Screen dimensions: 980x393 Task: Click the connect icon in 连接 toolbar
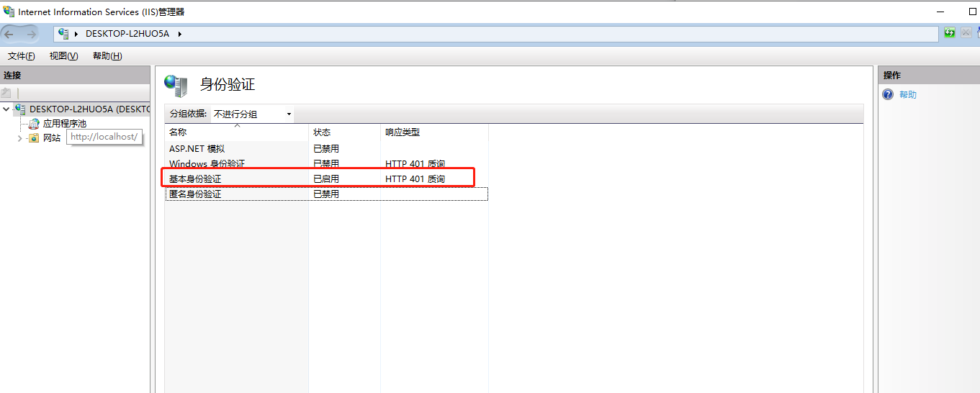click(x=6, y=93)
